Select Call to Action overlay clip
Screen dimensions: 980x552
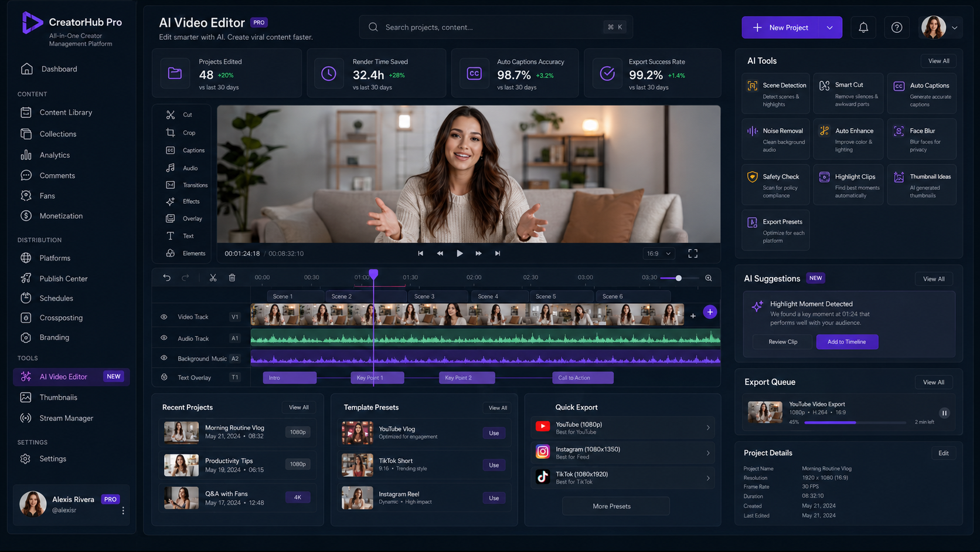(x=583, y=378)
